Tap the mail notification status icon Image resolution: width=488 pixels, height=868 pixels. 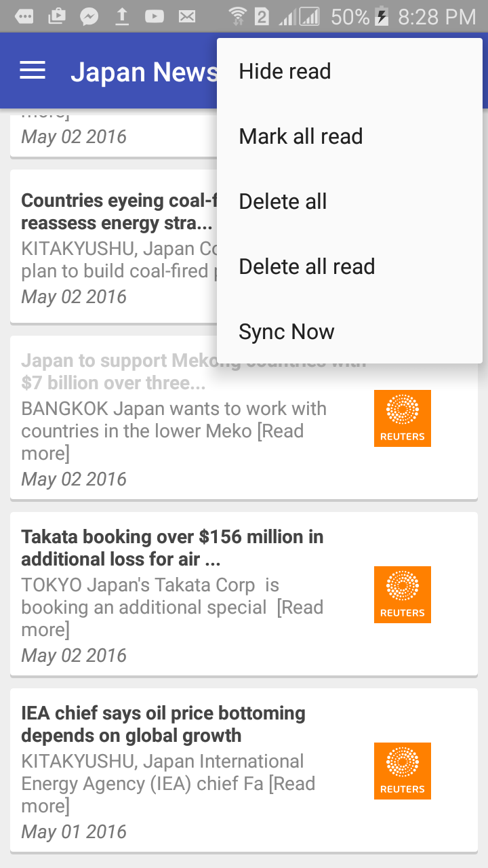tap(187, 16)
